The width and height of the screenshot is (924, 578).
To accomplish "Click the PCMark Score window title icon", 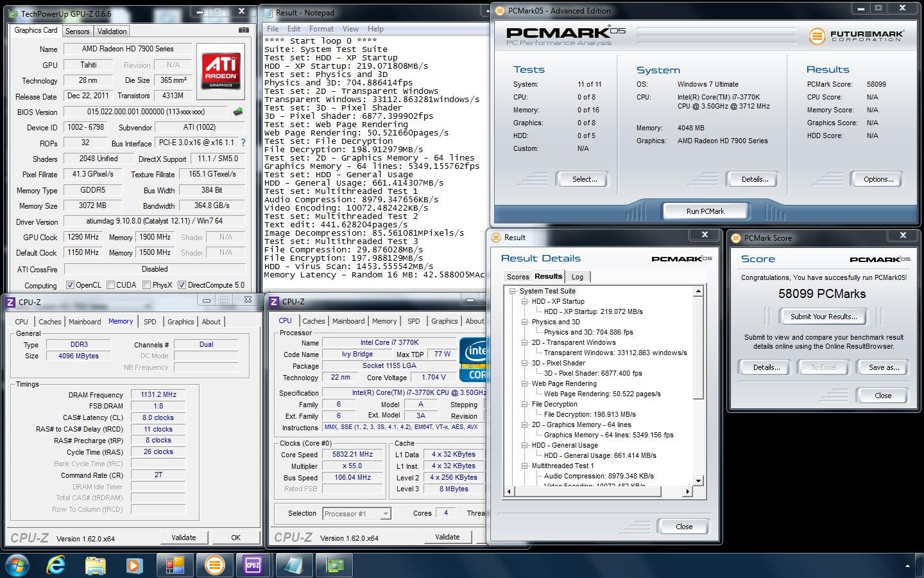I will click(736, 238).
